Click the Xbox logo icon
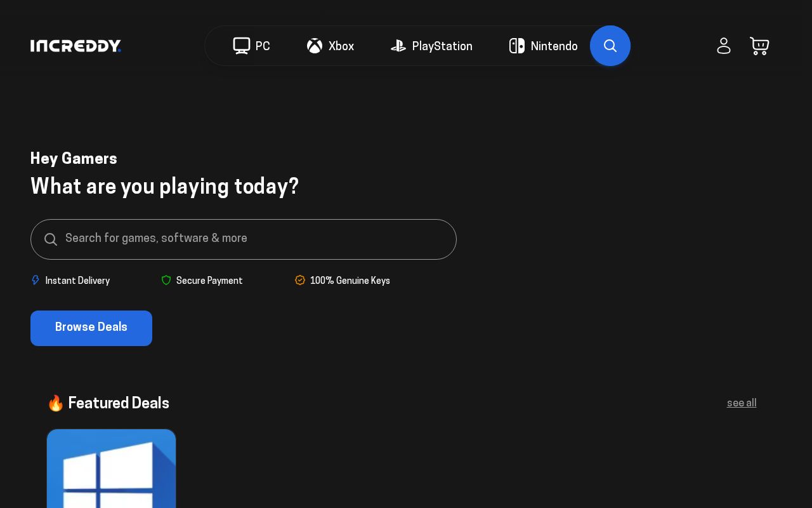This screenshot has height=508, width=812. tap(315, 46)
